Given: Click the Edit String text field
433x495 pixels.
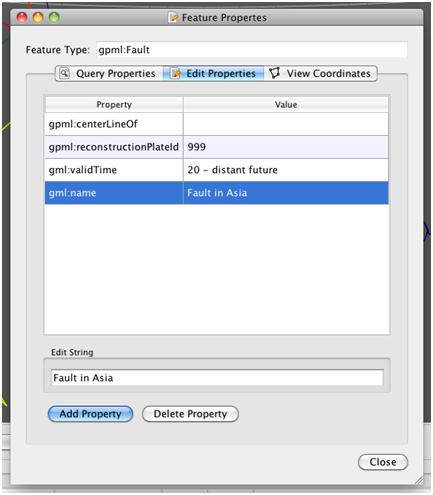Looking at the screenshot, I should click(217, 378).
